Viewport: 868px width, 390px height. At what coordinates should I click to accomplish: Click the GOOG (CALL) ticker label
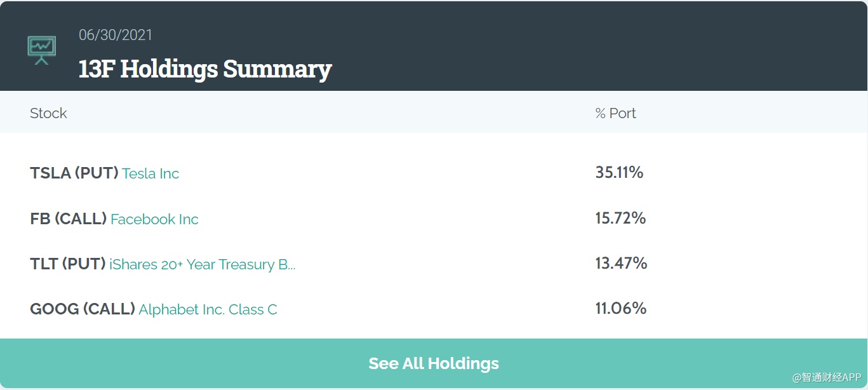[83, 309]
